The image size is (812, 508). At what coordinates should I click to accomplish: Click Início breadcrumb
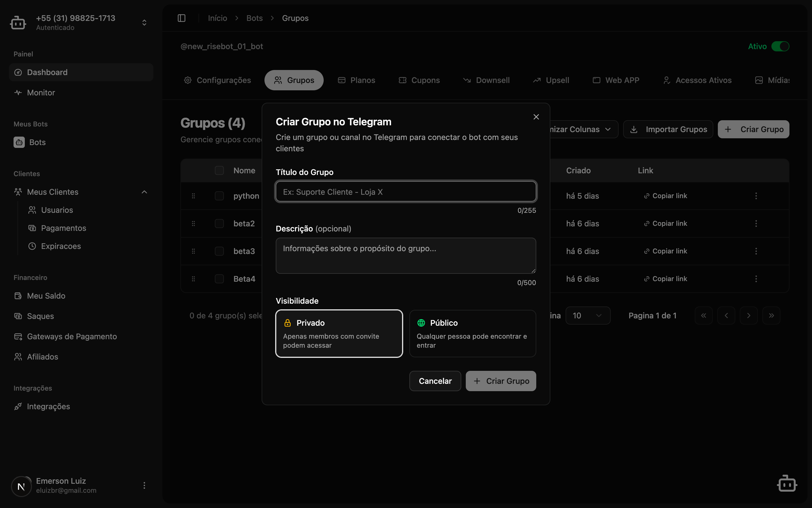point(217,18)
